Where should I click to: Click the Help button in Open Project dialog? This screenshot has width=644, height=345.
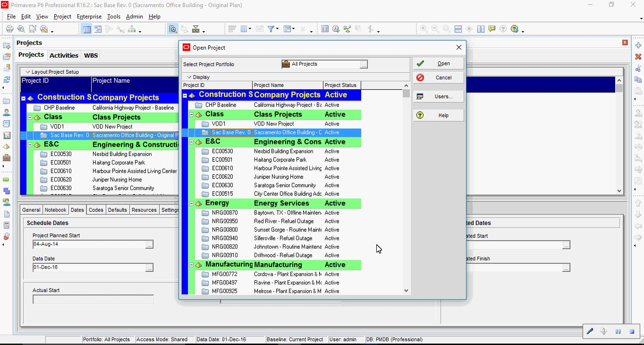coord(439,116)
